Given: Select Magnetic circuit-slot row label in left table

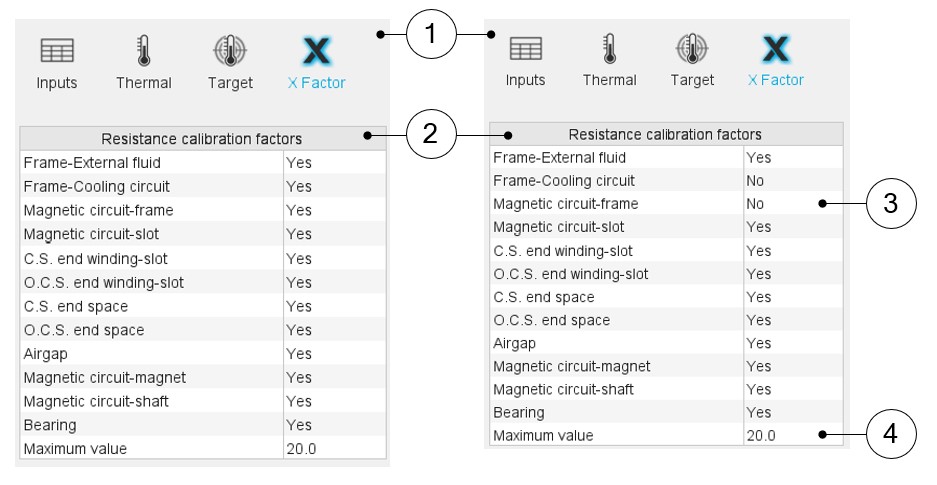Looking at the screenshot, I should (x=91, y=234).
